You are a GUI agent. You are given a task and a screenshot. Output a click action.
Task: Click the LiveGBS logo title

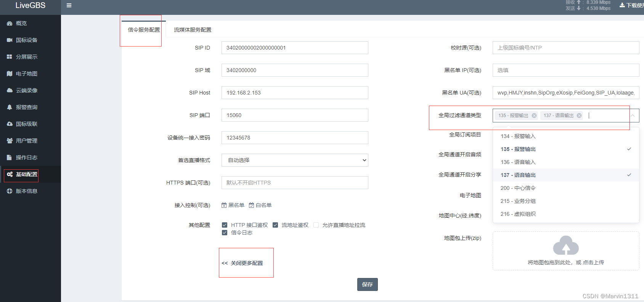pos(31,5)
